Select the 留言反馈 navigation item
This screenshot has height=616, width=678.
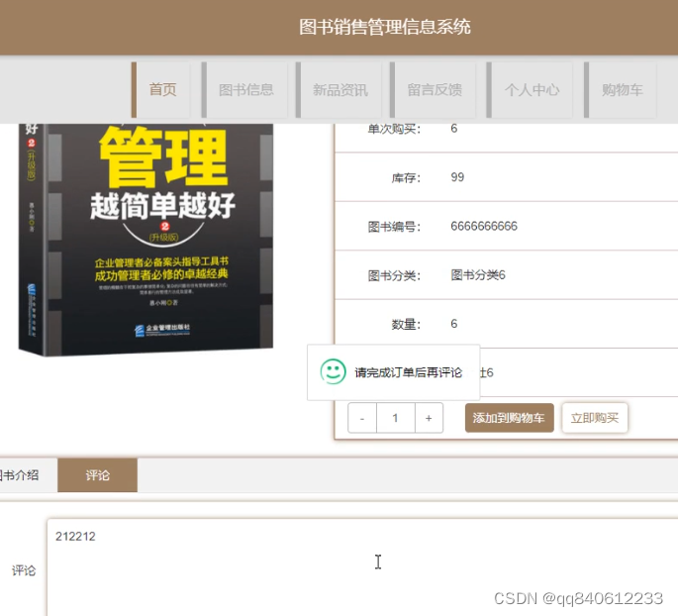434,90
